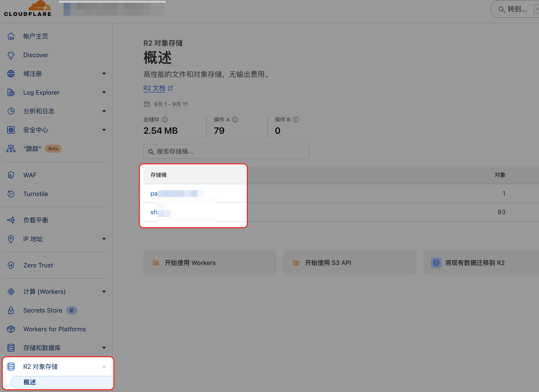This screenshot has height=392, width=539.
Task: Expand the Log Explorer dropdown arrow
Action: click(x=104, y=92)
